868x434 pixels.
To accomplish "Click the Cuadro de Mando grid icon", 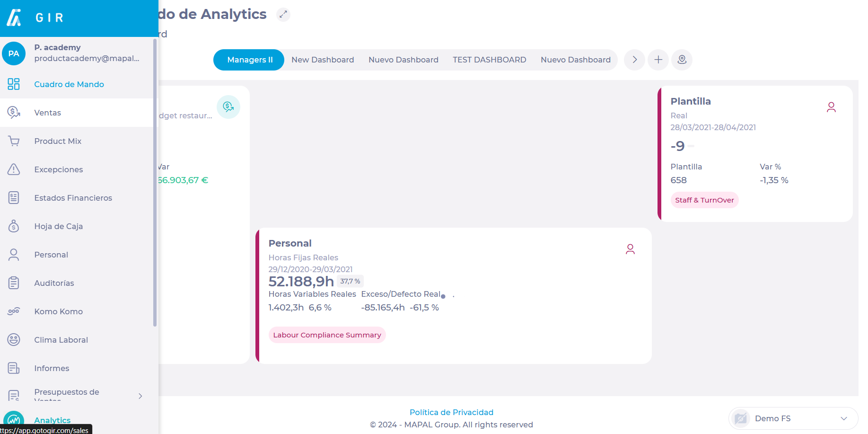I will point(14,84).
